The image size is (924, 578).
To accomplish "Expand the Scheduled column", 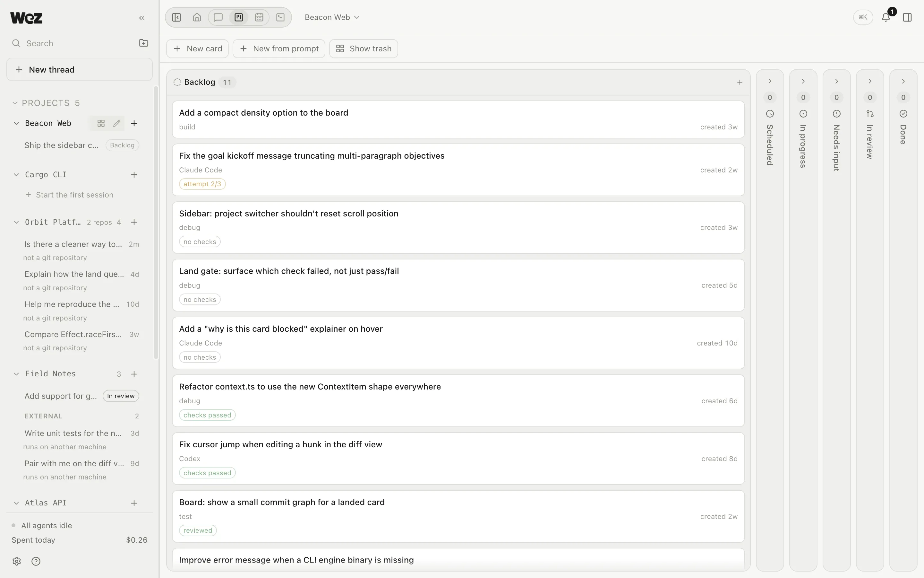I will tap(770, 82).
